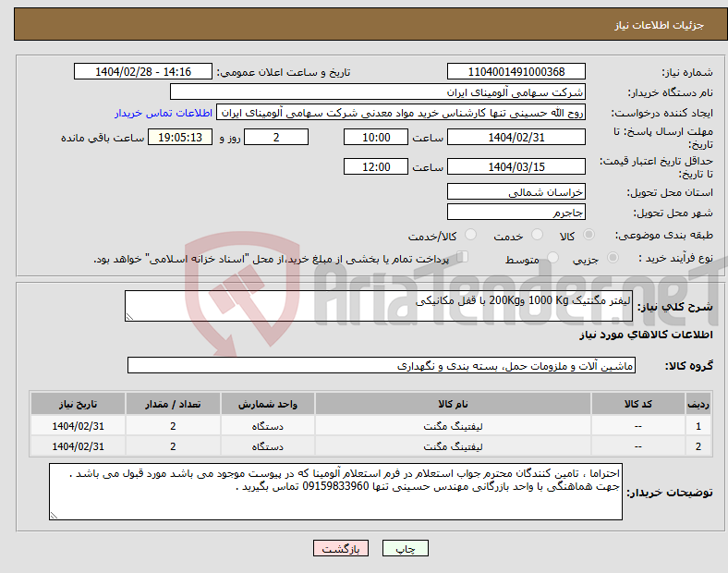
Task: Click the province field خراسان شمالی
Action: (x=516, y=192)
